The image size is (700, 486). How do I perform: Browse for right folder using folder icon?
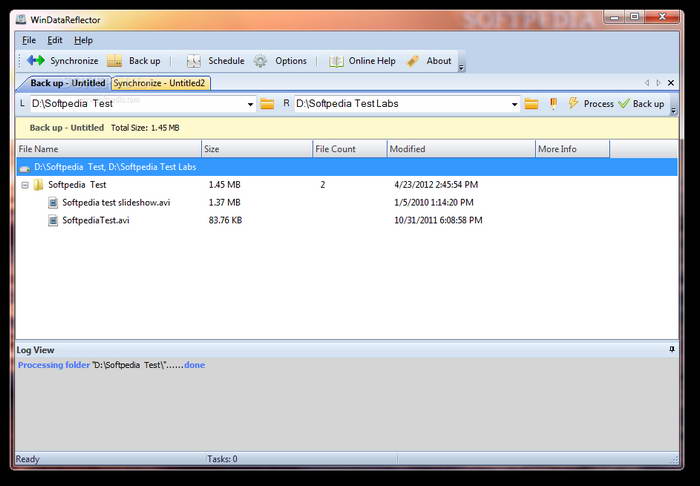(531, 104)
